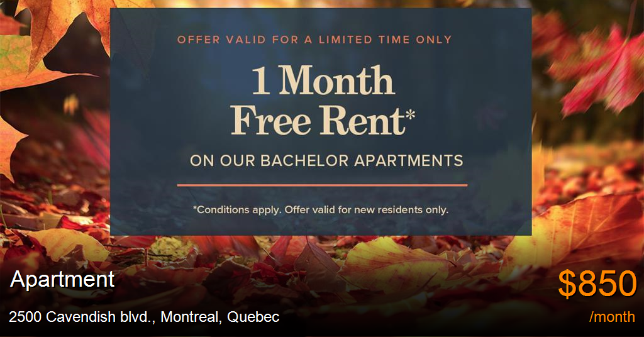Image resolution: width=644 pixels, height=337 pixels.
Task: Click the $850 price label
Action: click(x=597, y=284)
